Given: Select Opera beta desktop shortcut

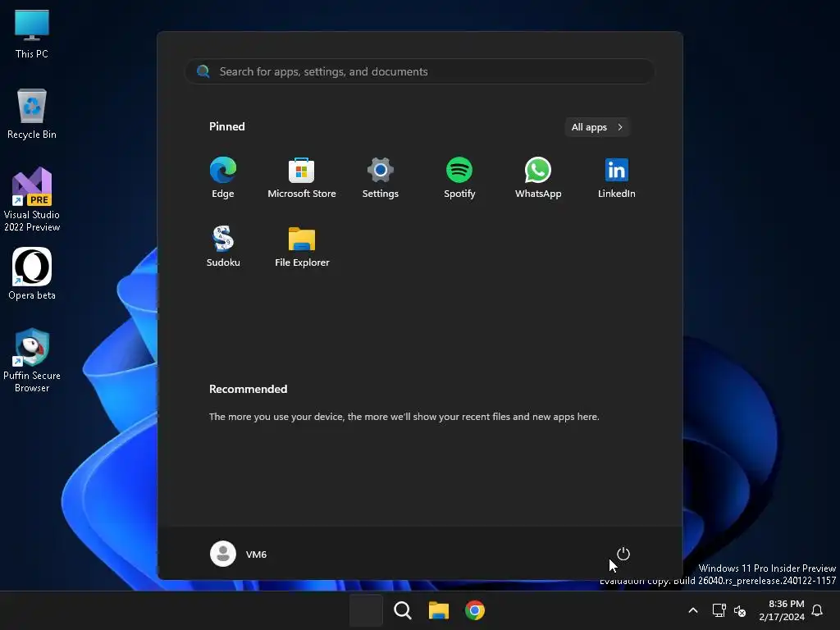Looking at the screenshot, I should tap(32, 274).
